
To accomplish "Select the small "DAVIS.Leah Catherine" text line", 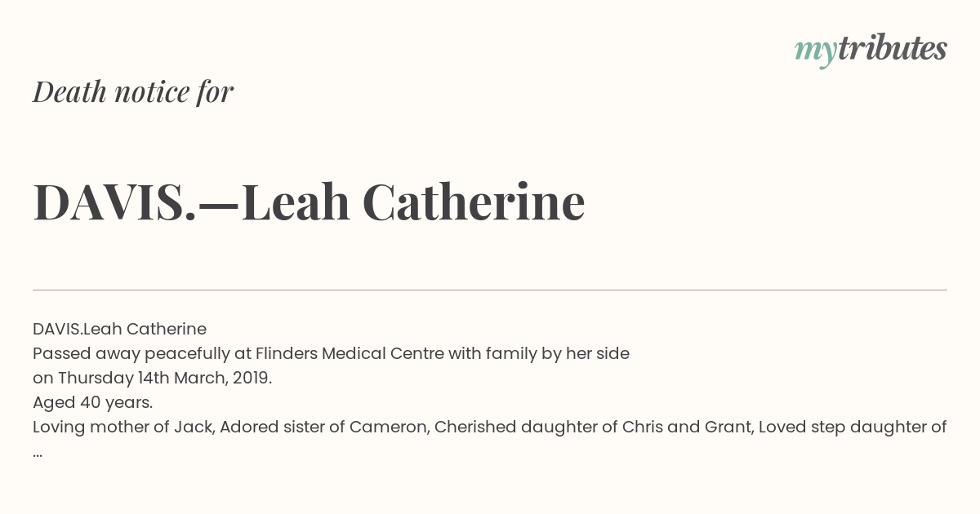I will (119, 329).
